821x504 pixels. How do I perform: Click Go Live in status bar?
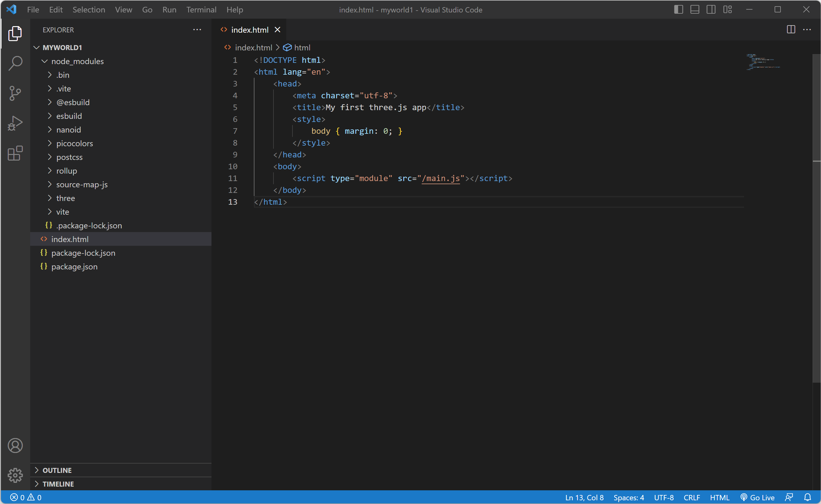point(757,497)
